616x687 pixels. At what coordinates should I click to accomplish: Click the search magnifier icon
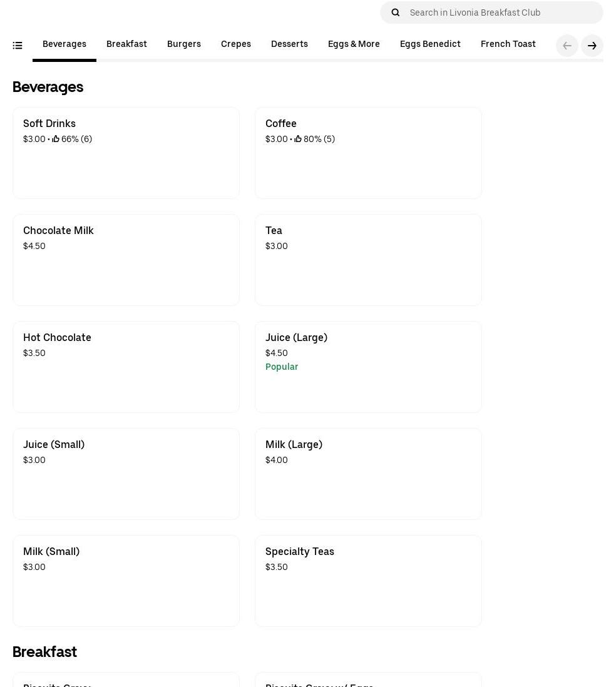point(395,13)
